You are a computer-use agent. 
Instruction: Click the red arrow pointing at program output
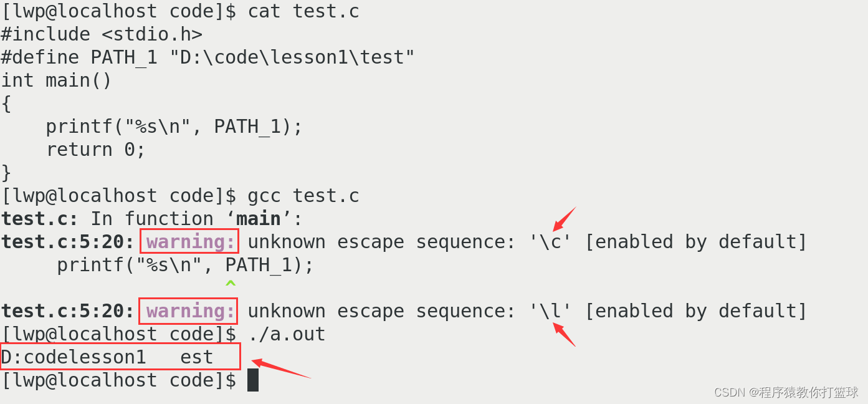(x=281, y=368)
